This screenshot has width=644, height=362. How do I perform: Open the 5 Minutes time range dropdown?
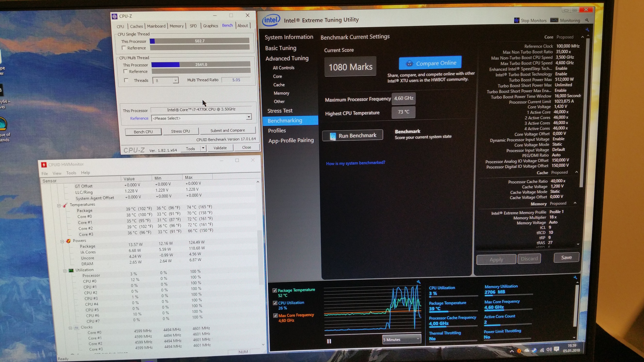pyautogui.click(x=402, y=339)
